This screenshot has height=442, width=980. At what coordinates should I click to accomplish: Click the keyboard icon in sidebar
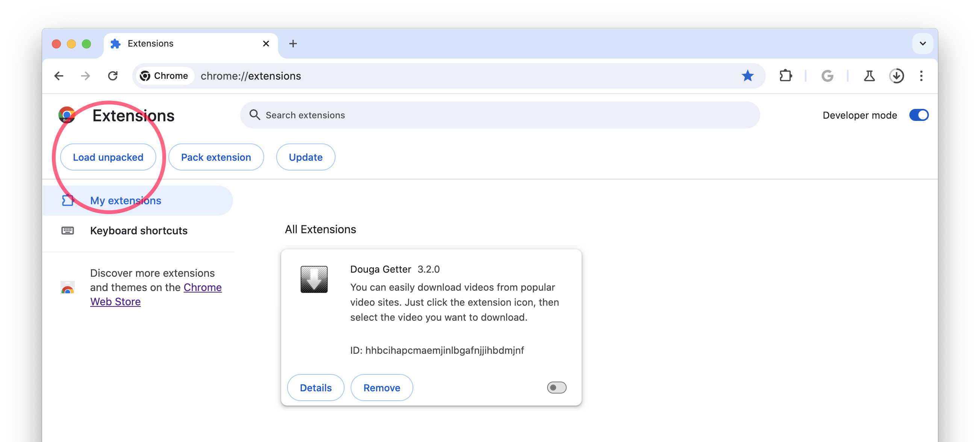[x=67, y=231]
